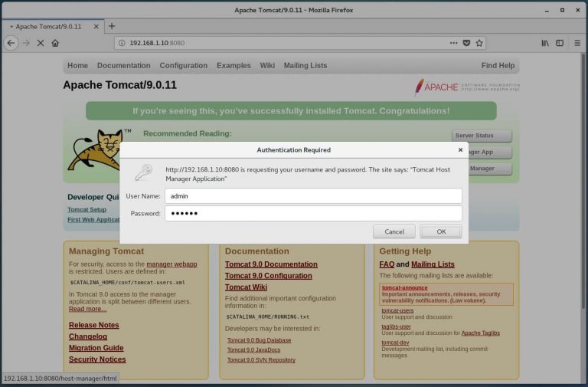Open the Home navigation item
Screen dimensions: 588x387
[x=77, y=65]
